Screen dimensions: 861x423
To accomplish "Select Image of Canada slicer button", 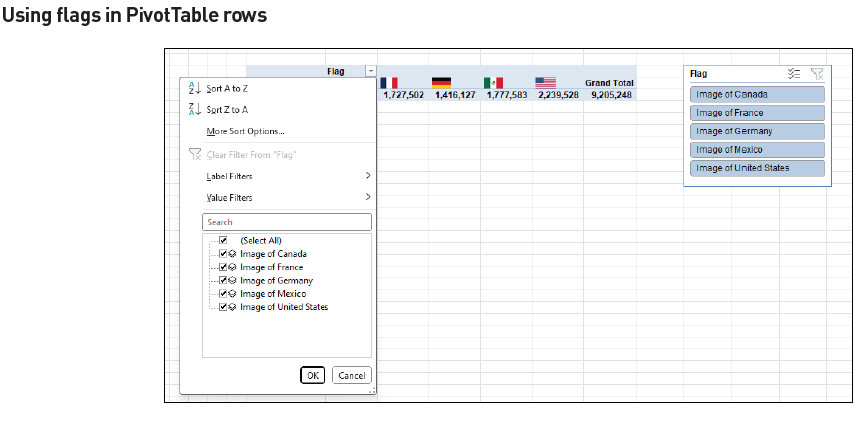I will click(757, 94).
